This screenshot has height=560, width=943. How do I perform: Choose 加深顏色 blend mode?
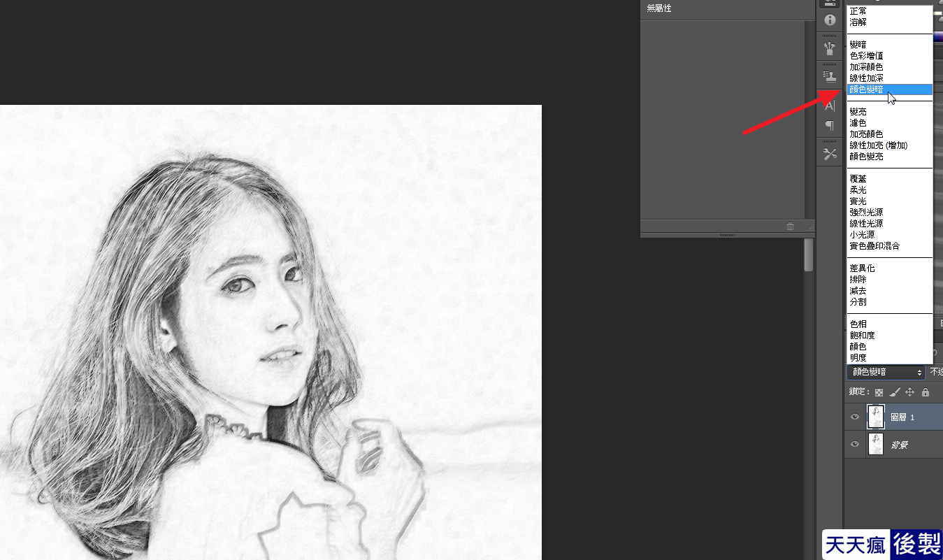[890, 67]
